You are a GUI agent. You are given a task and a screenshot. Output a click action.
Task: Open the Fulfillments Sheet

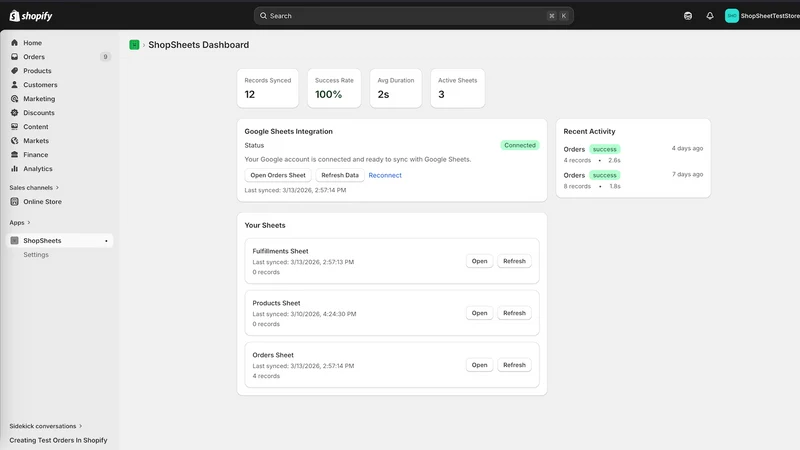click(479, 261)
